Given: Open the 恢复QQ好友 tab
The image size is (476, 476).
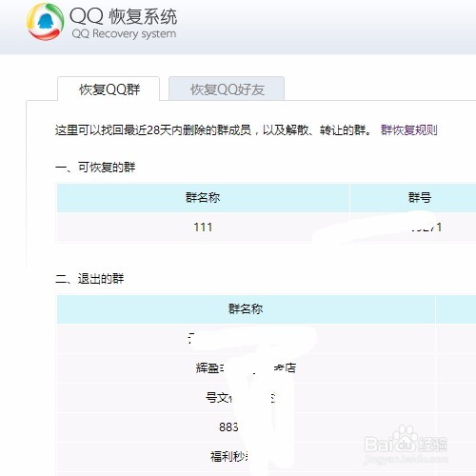Looking at the screenshot, I should [227, 89].
